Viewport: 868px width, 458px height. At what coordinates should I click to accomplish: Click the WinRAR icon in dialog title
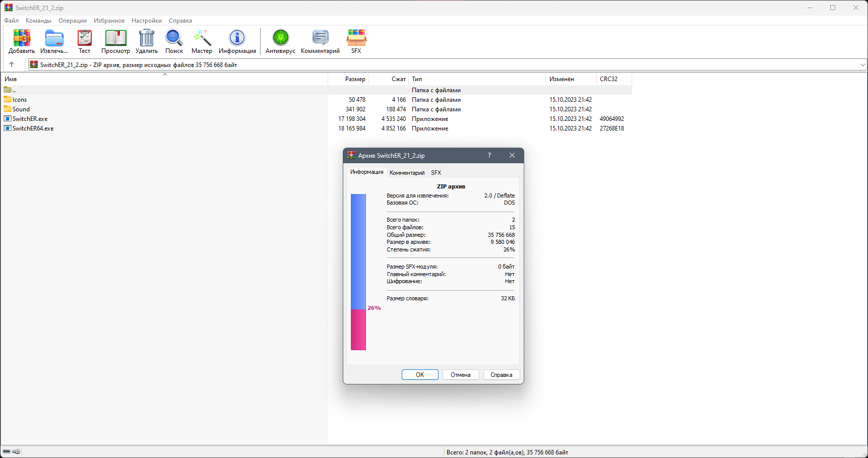tap(351, 155)
